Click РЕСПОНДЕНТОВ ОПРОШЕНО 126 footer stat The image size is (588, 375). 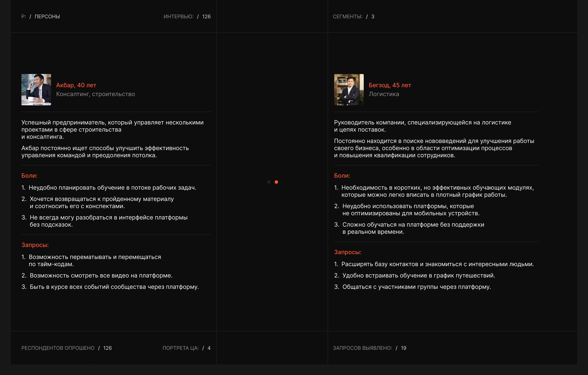click(x=66, y=348)
